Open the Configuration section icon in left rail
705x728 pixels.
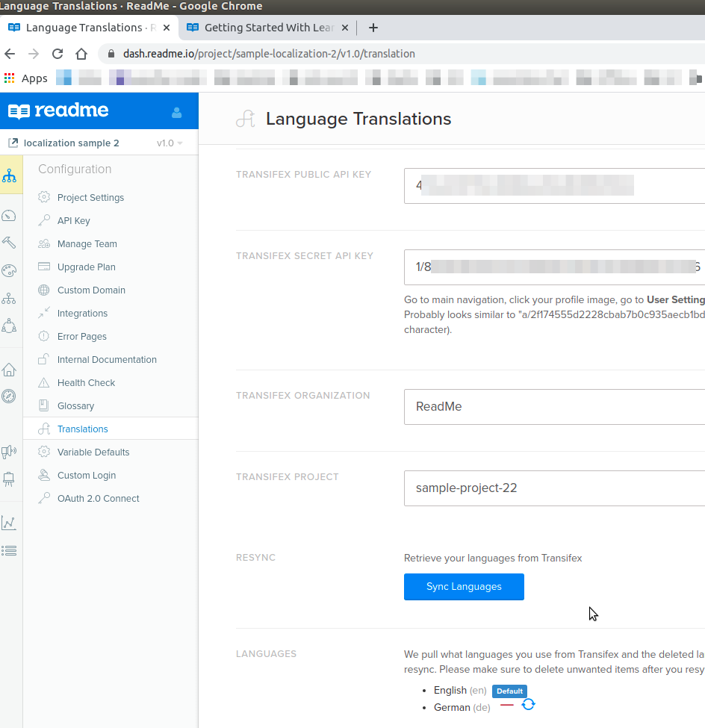coord(9,175)
